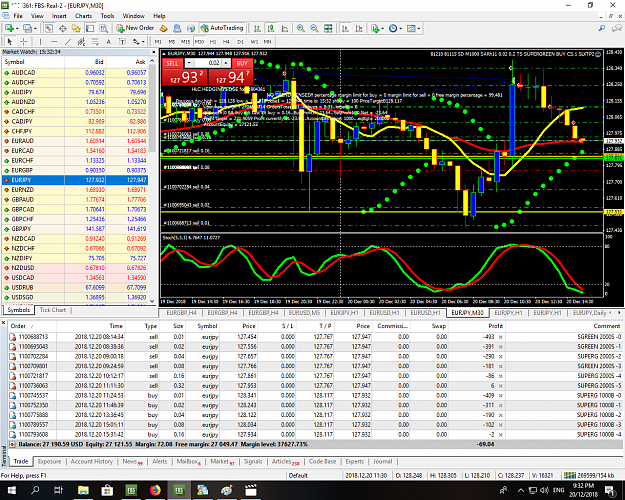Click the Zoom In magnifier icon
This screenshot has height=500, width=625.
(301, 28)
